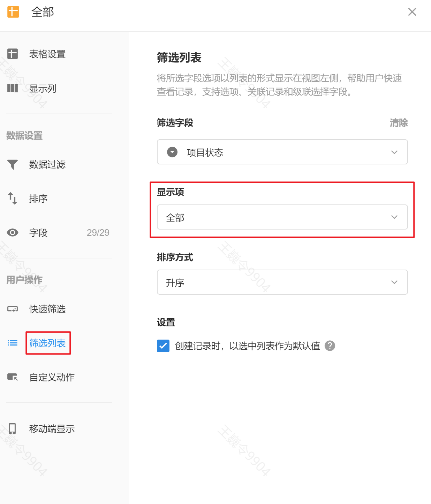
Task: Open the 表格设置 menu item
Action: [47, 54]
